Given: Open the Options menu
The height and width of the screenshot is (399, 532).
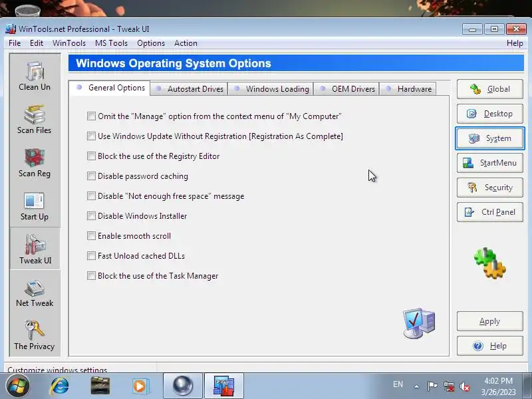Looking at the screenshot, I should (x=151, y=43).
